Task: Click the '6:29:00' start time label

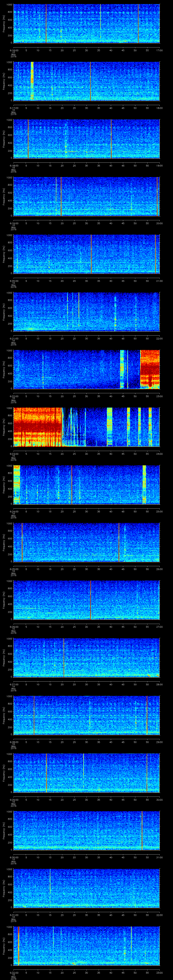Action: click(x=14, y=800)
